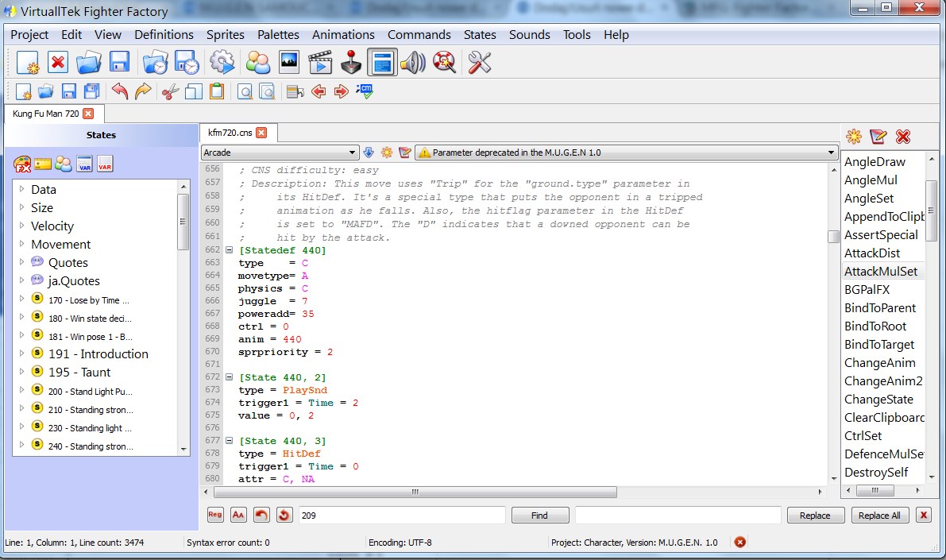
Task: Click the search field containing 209
Action: (402, 516)
